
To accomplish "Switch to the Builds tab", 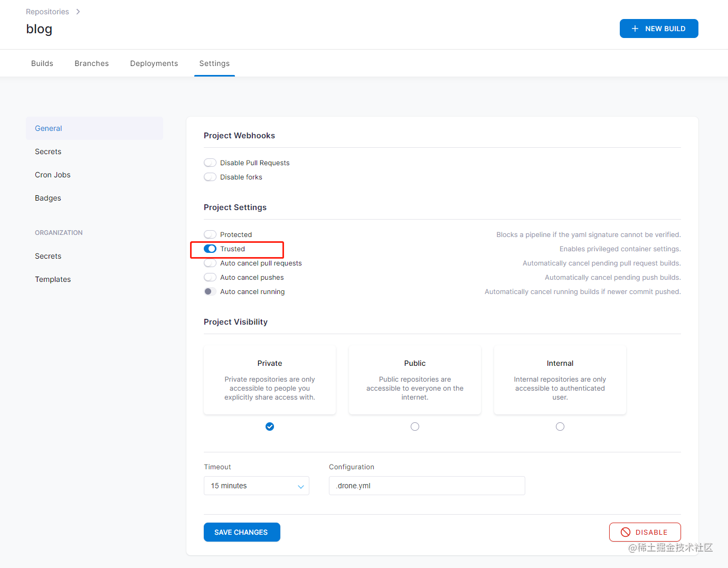I will tap(42, 63).
